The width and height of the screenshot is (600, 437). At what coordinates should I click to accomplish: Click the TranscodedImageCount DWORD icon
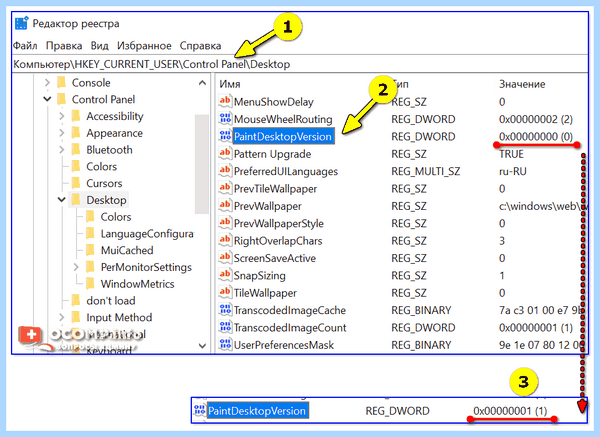(x=225, y=327)
